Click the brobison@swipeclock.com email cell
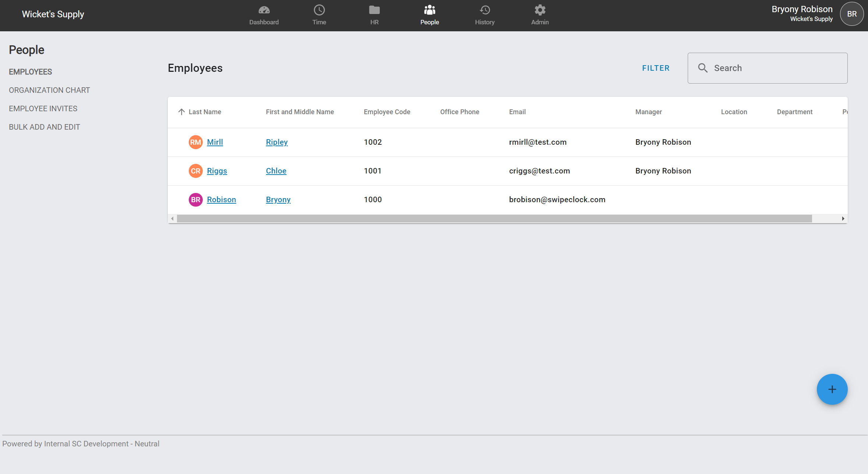Image resolution: width=868 pixels, height=474 pixels. tap(557, 200)
